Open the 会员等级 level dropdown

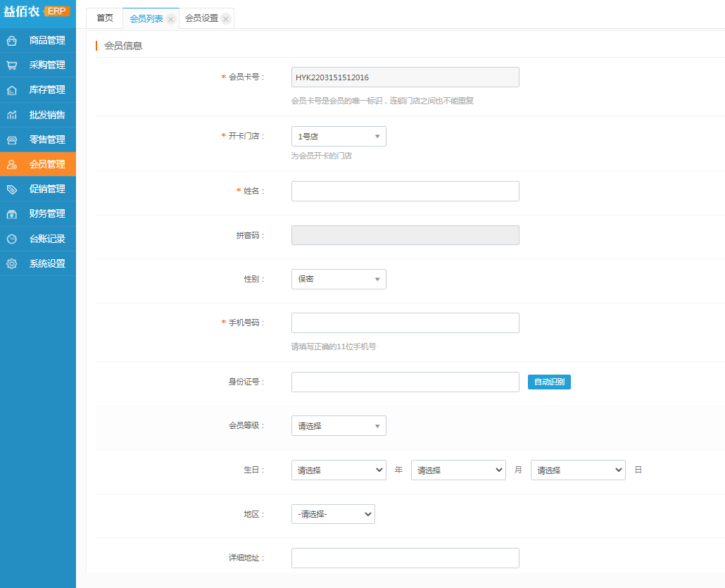point(339,426)
